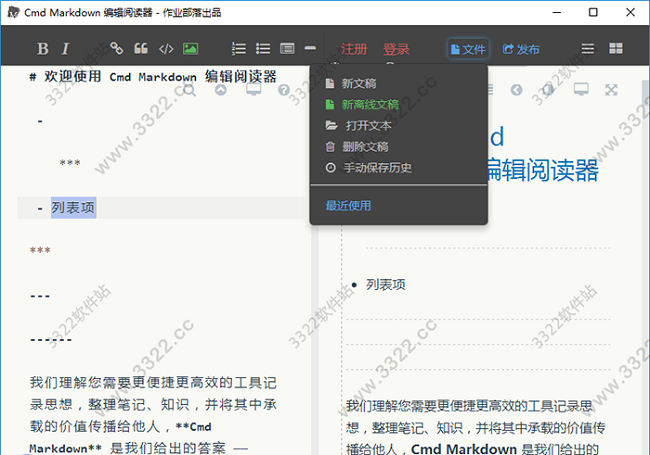
Task: Click the heading line 欢迎使用 Cmd Markdown in editor
Action: 153,77
